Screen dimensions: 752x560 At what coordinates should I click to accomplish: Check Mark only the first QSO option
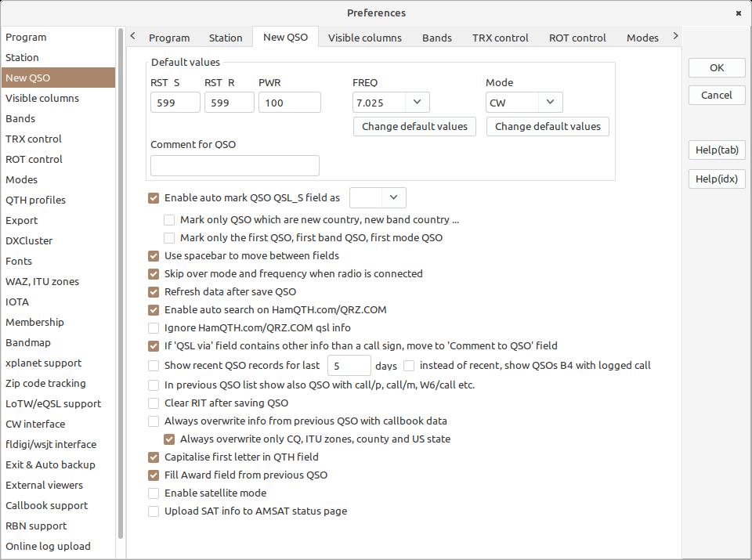click(169, 238)
